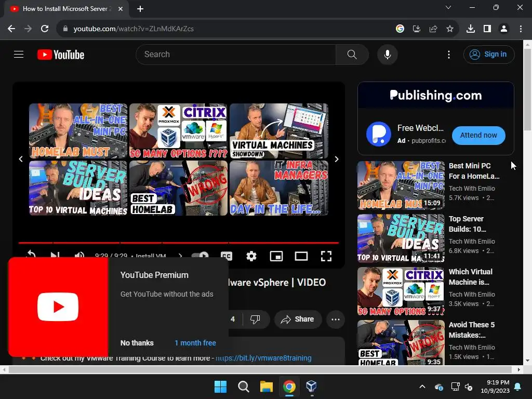Accept the 1 month free offer

pyautogui.click(x=195, y=343)
